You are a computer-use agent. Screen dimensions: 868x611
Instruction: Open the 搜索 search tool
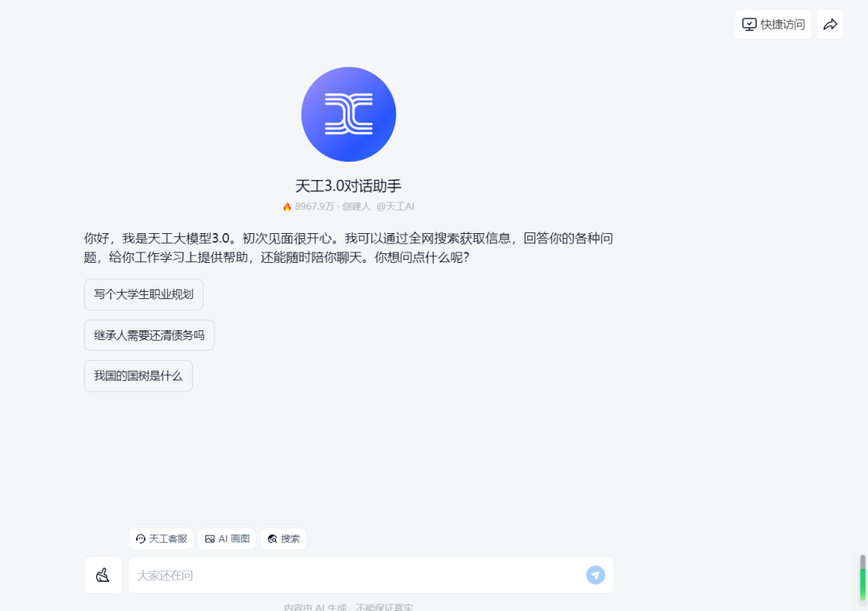click(x=284, y=539)
